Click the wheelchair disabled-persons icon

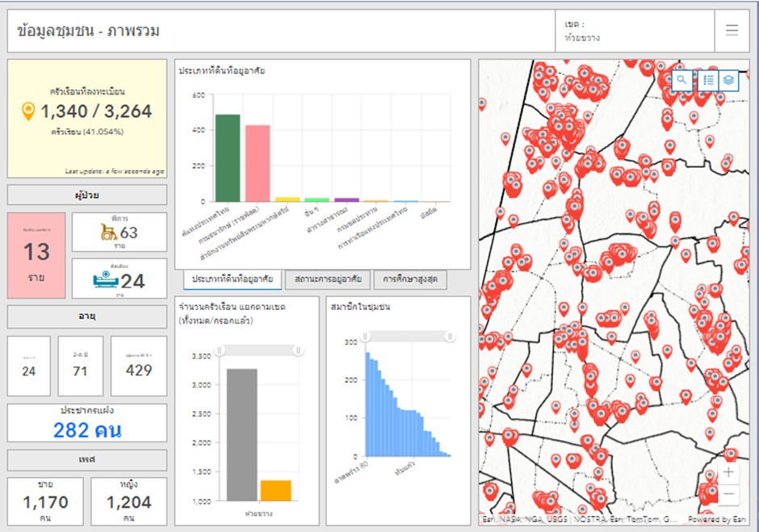pos(108,232)
